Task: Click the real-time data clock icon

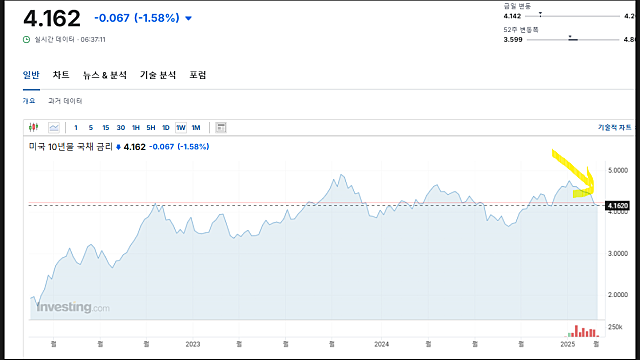Action: point(27,40)
